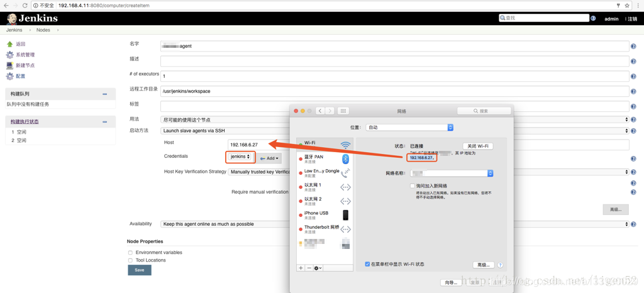This screenshot has height=293, width=644.
Task: Click the 配置 gear icon in the sidebar
Action: pos(10,76)
